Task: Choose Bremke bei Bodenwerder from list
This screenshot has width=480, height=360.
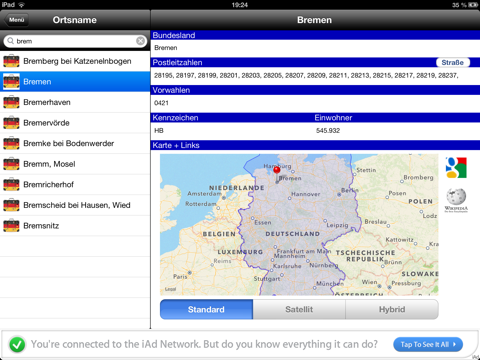Action: (75, 143)
